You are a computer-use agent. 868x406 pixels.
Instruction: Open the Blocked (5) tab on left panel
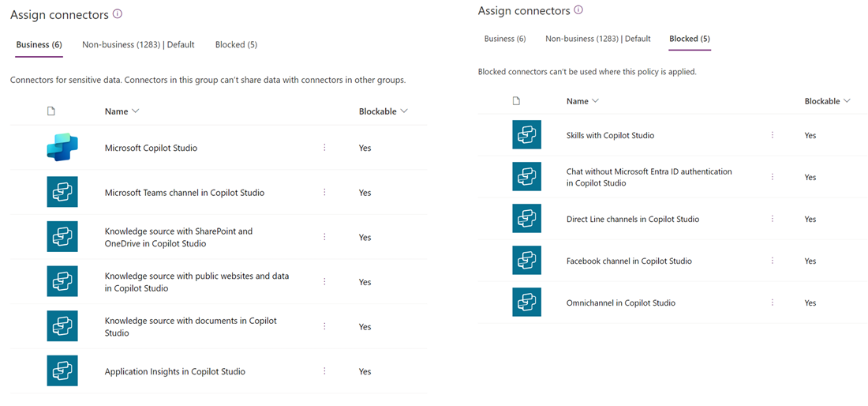tap(236, 45)
